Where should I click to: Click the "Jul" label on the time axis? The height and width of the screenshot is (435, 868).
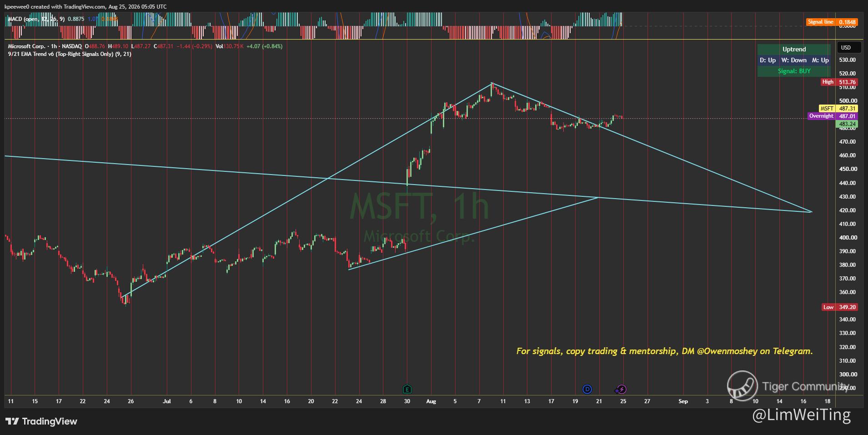click(x=167, y=401)
